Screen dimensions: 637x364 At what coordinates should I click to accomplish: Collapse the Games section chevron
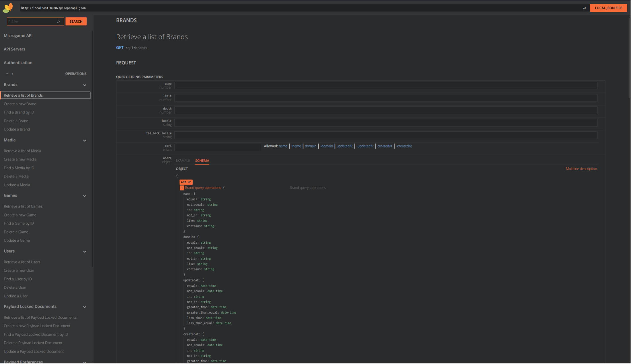85,196
